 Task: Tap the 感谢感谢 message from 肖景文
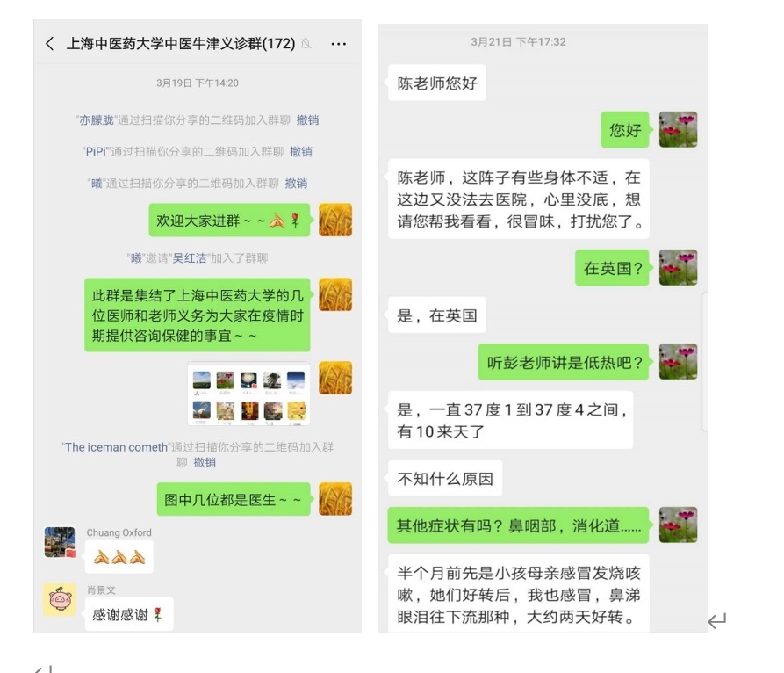coord(129,614)
